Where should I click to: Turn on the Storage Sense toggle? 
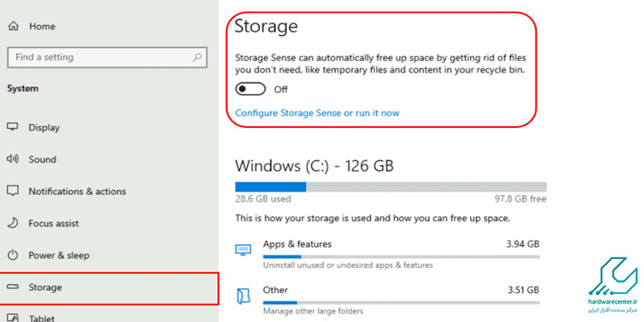250,89
